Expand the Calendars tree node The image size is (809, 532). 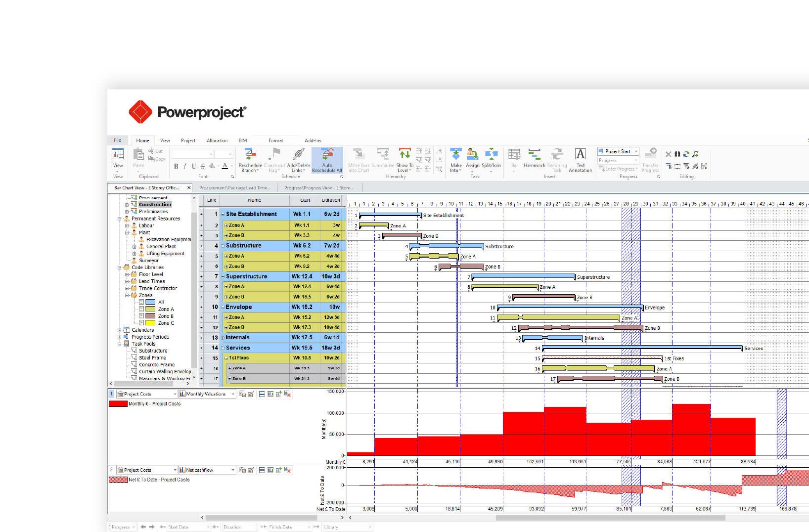(x=119, y=330)
